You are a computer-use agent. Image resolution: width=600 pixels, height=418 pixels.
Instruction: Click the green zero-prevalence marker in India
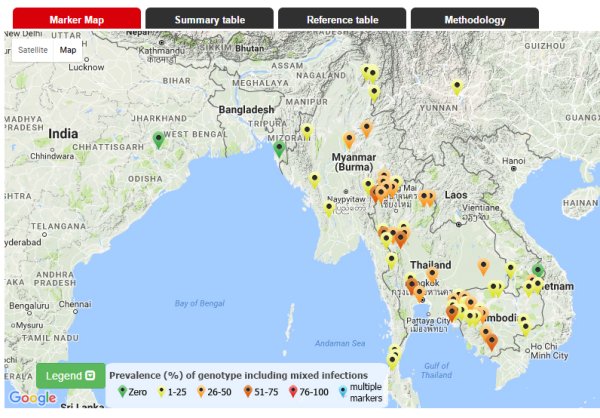point(158,140)
